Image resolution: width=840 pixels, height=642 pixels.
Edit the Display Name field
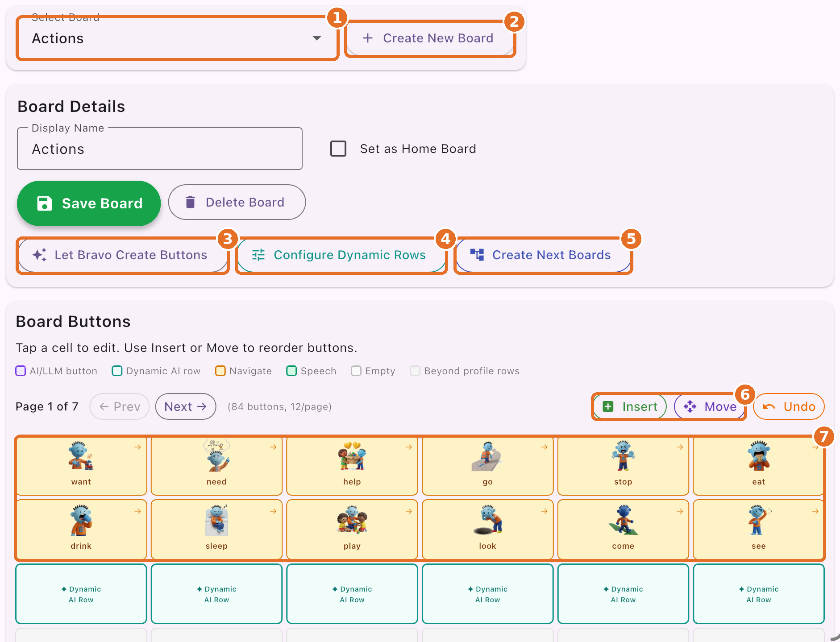[160, 149]
